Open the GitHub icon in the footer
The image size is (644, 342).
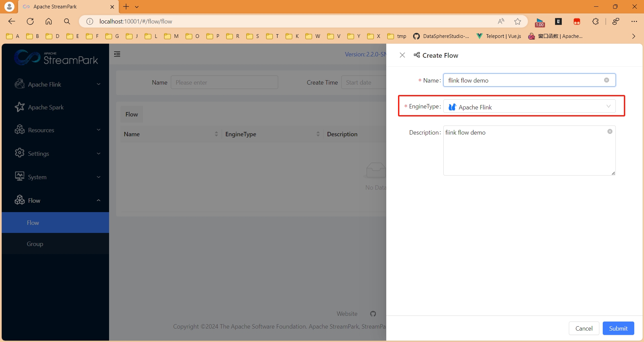(373, 314)
